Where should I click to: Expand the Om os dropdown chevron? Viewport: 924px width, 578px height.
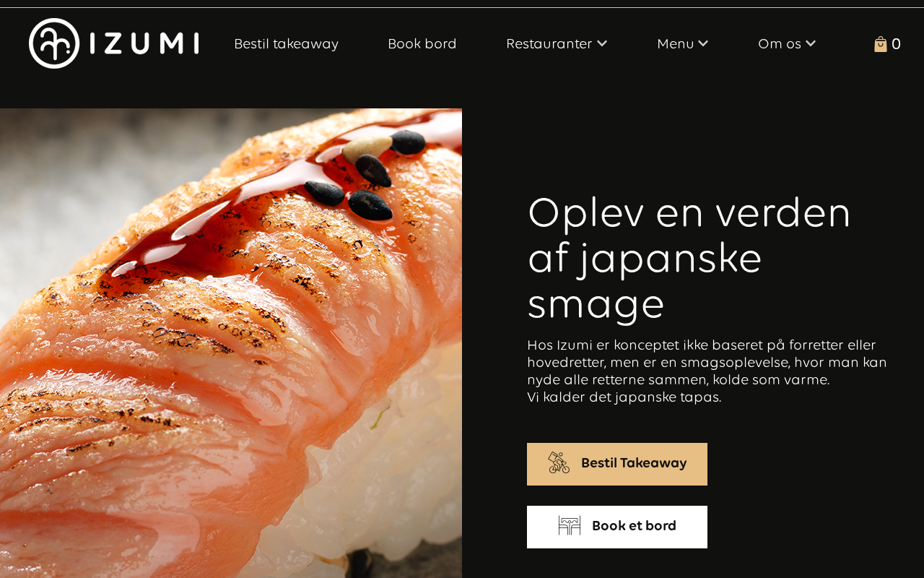(x=811, y=44)
